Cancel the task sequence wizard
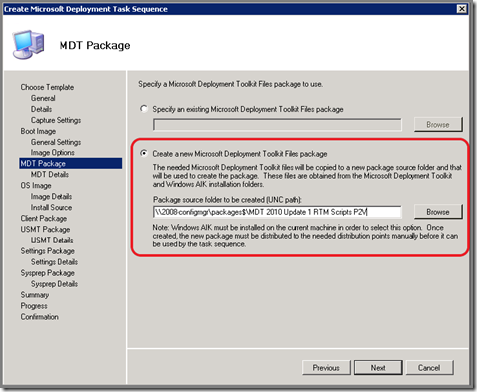The image size is (477, 392). coord(429,368)
